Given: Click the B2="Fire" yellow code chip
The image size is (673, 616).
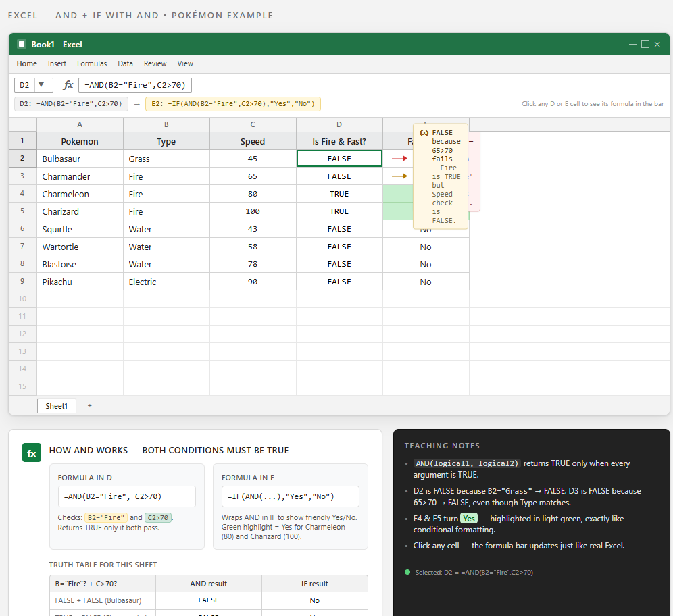Looking at the screenshot, I should coord(106,518).
